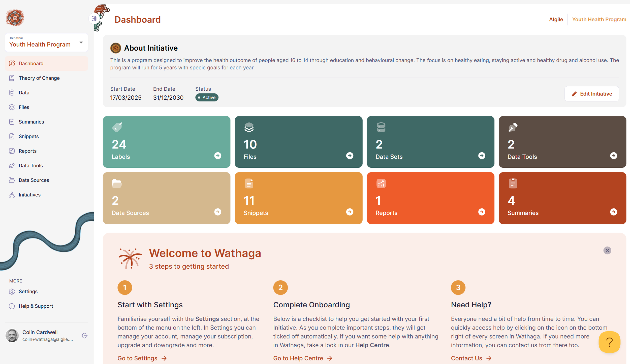Click the Edit Initiative button
Image resolution: width=630 pixels, height=364 pixels.
tap(591, 94)
